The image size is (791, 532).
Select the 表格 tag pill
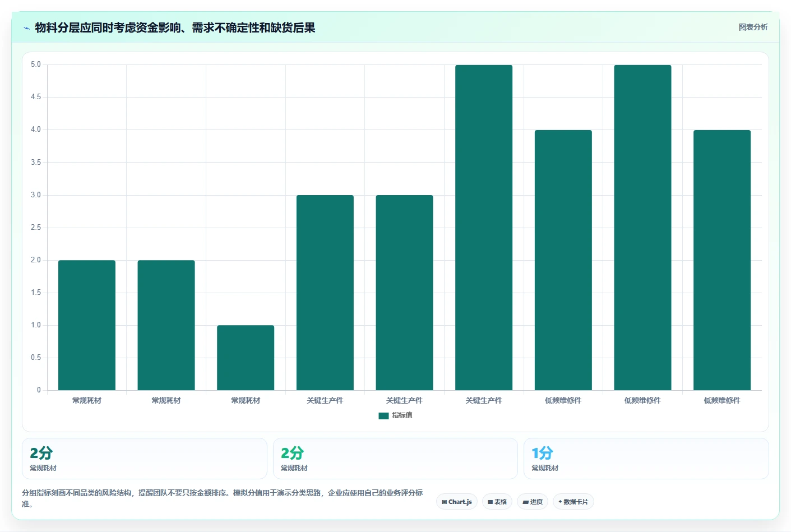[x=497, y=502]
